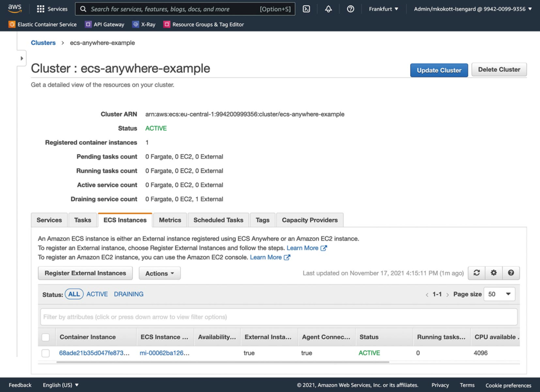Open Resource Groups & Tag Editor shortcut

point(204,24)
